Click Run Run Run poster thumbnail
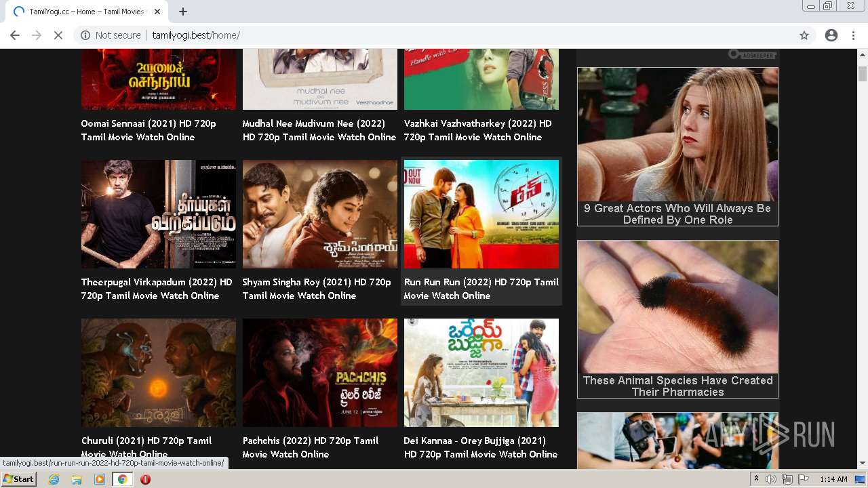Screen dimensions: 868x488 481,214
